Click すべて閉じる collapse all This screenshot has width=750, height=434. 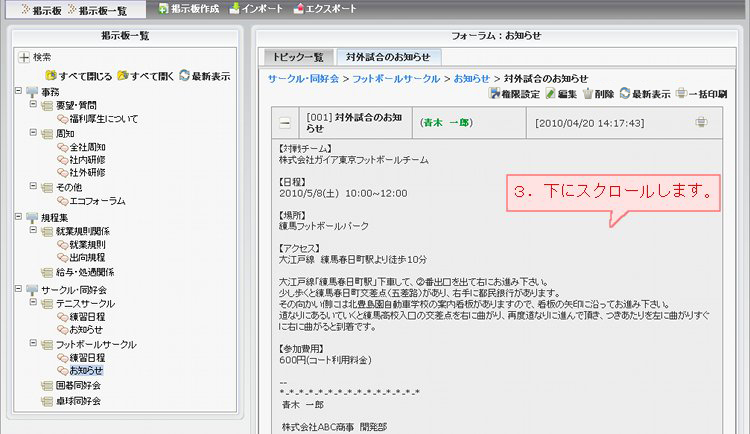coord(78,76)
